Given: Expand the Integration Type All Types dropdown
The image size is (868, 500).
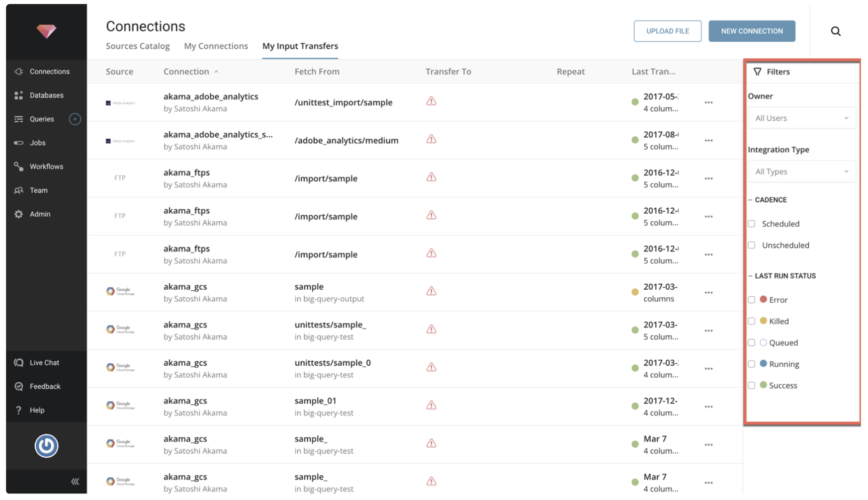Looking at the screenshot, I should tap(801, 172).
